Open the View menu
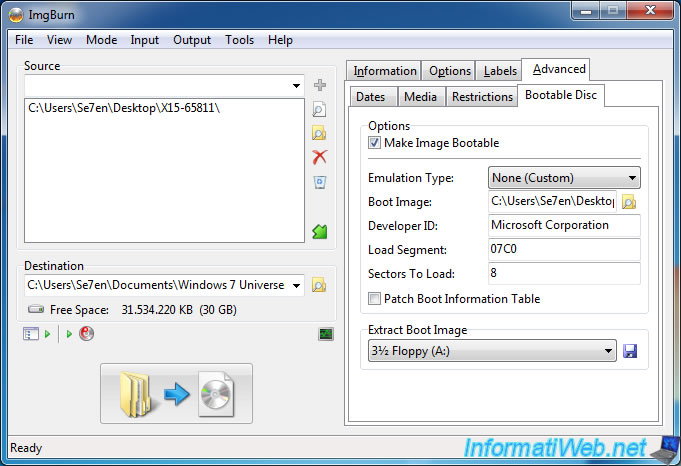The width and height of the screenshot is (681, 466). coord(59,40)
